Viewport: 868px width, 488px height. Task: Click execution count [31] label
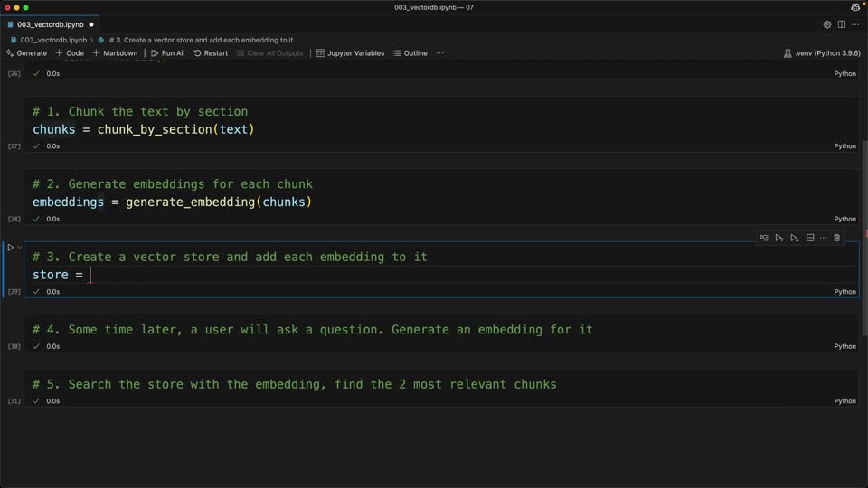14,401
